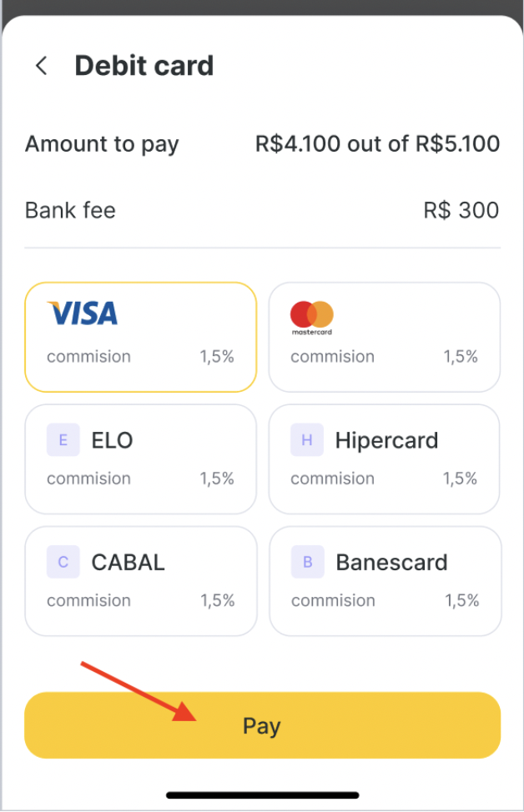Click the Visa logo
524x812 pixels.
pyautogui.click(x=83, y=313)
